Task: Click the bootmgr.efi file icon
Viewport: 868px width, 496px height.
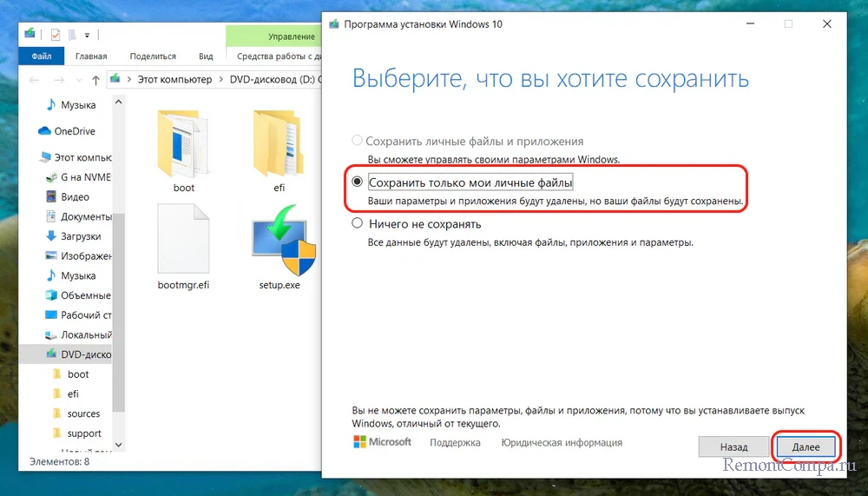Action: (183, 241)
